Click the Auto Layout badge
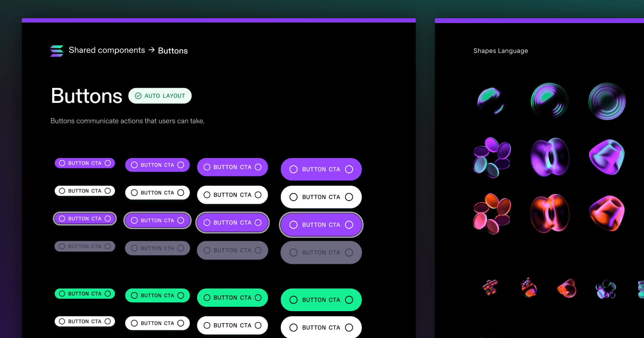Viewport: 644px width, 338px height. 160,96
